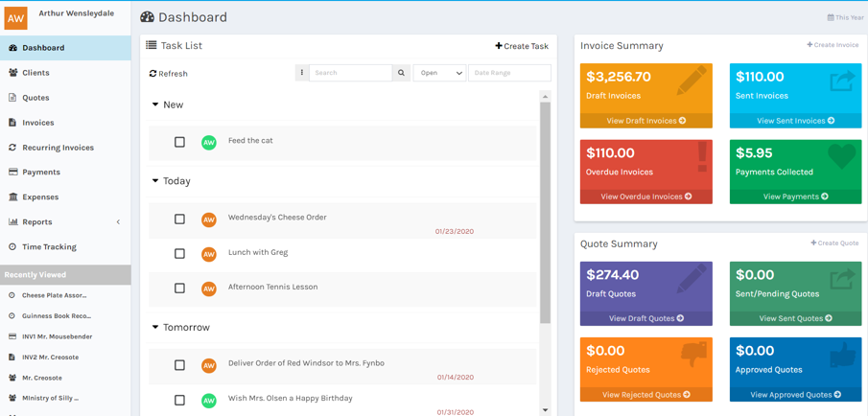Viewport: 868px width, 416px height.
Task: Click the Expenses bank icon in sidebar
Action: [x=12, y=196]
